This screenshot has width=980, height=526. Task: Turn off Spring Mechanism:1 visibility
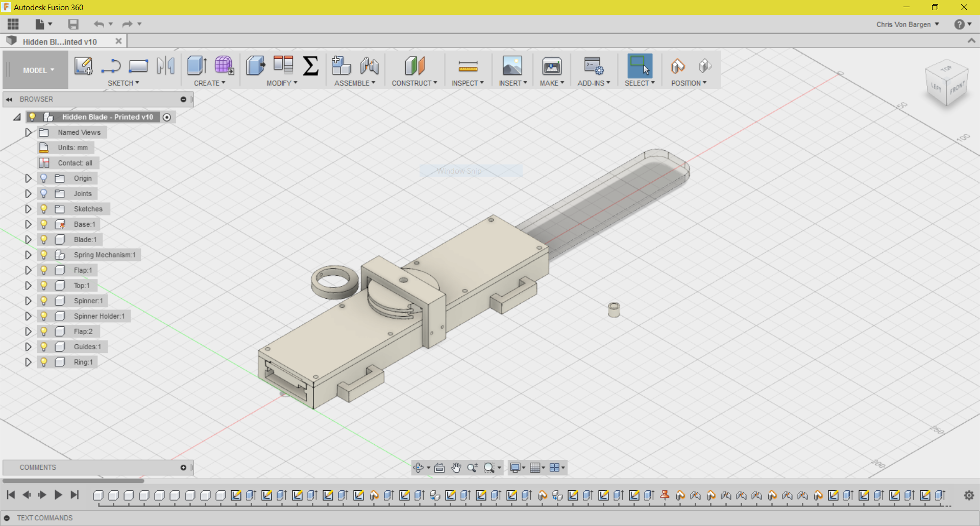tap(44, 255)
